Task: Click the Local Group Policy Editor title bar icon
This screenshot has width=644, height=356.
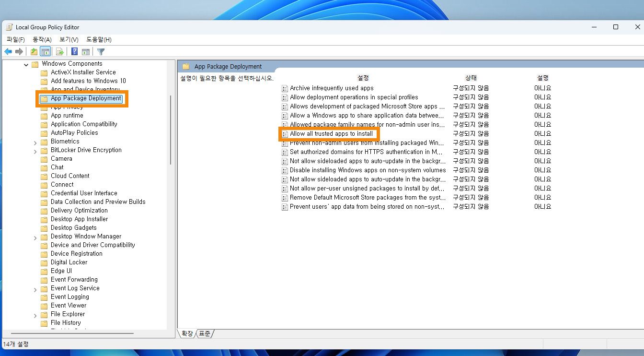Action: coord(9,27)
